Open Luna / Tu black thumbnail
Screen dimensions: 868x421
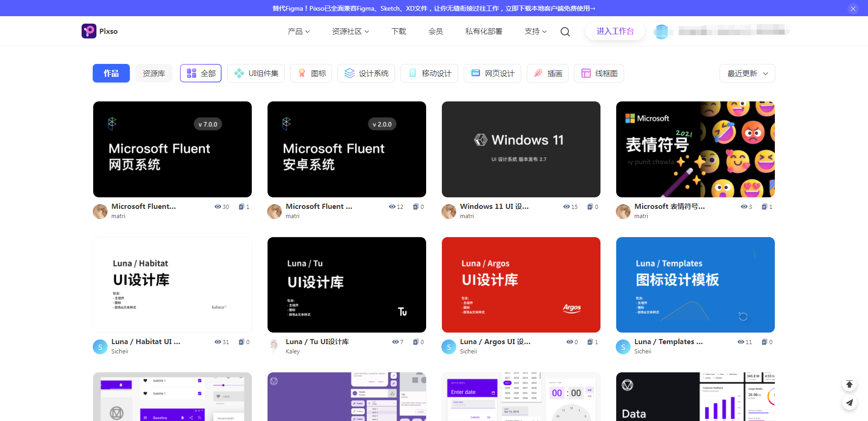(x=347, y=285)
